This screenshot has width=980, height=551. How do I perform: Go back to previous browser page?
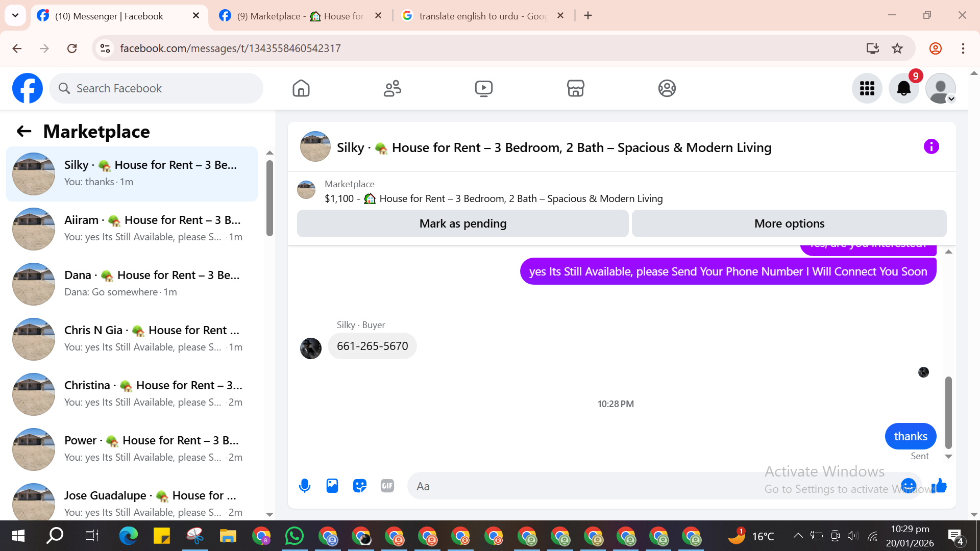coord(17,48)
